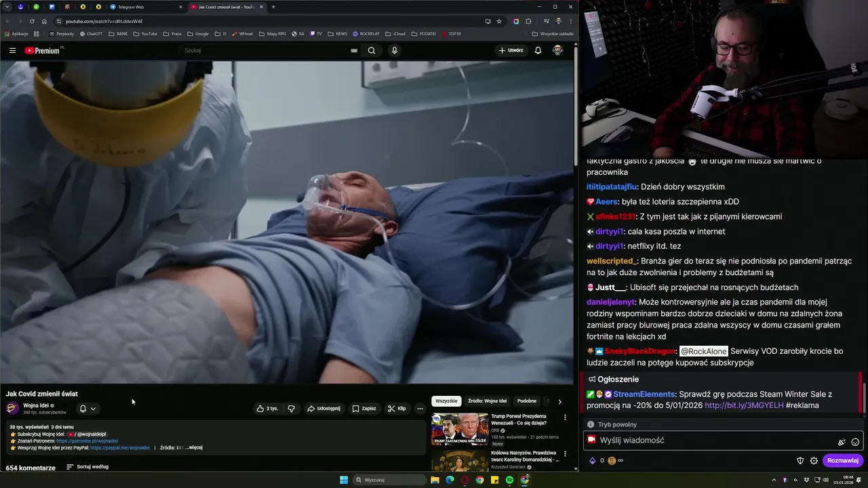Click the @RockAlone mention in chat
The height and width of the screenshot is (488, 868).
pyautogui.click(x=703, y=351)
